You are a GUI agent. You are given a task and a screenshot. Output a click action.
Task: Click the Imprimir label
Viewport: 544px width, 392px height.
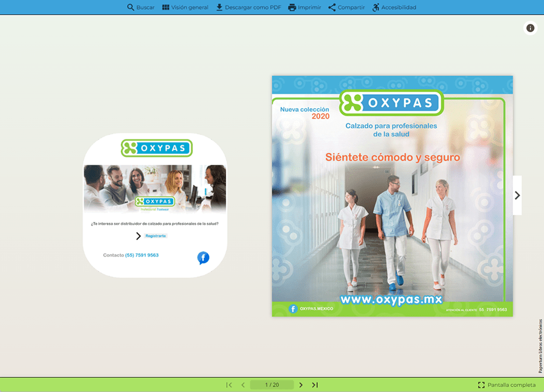click(x=309, y=7)
